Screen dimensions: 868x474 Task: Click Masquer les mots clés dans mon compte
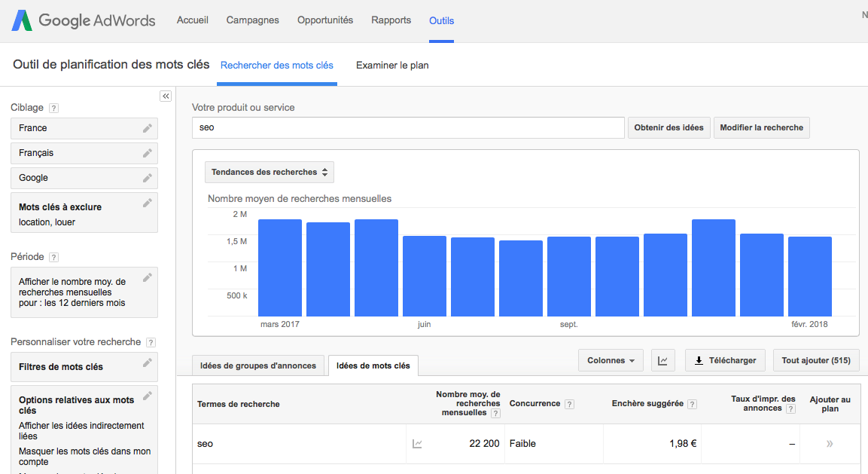pyautogui.click(x=85, y=456)
